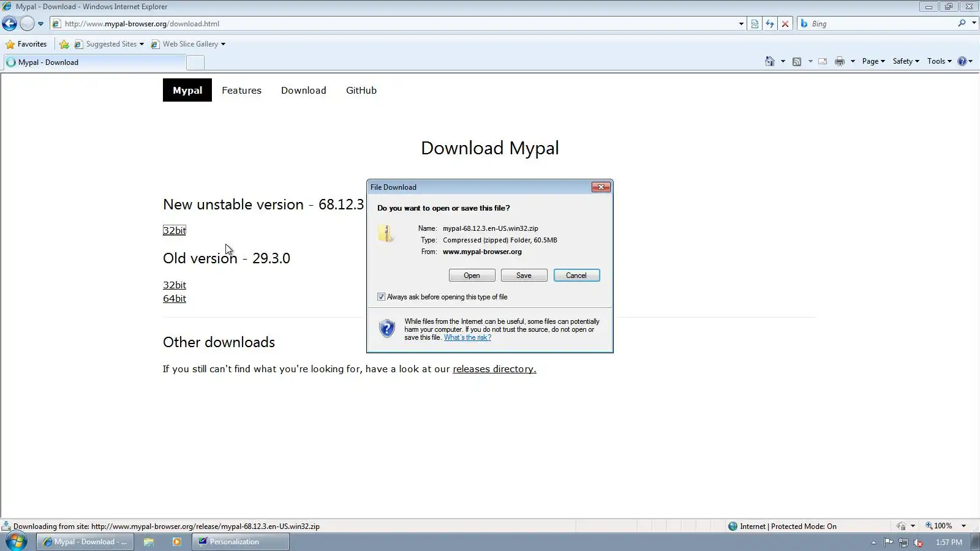The image size is (980, 551).
Task: Launch Windows Media Player from taskbar
Action: 177,542
